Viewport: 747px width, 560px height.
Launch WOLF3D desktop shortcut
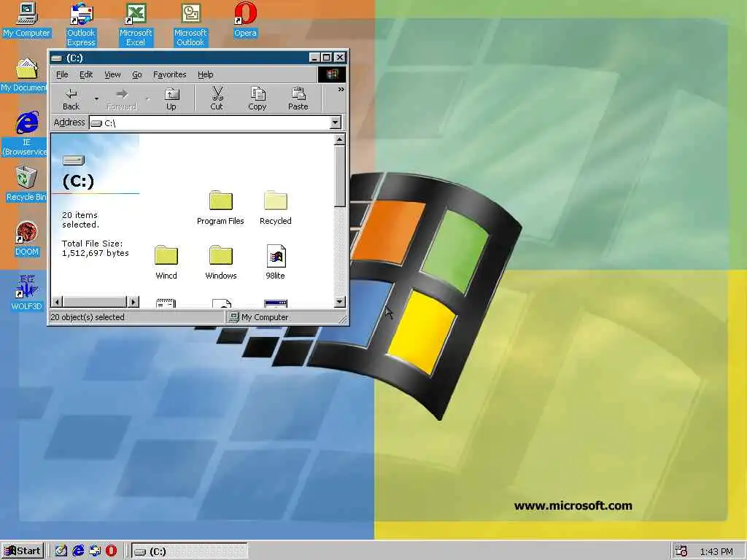(27, 293)
